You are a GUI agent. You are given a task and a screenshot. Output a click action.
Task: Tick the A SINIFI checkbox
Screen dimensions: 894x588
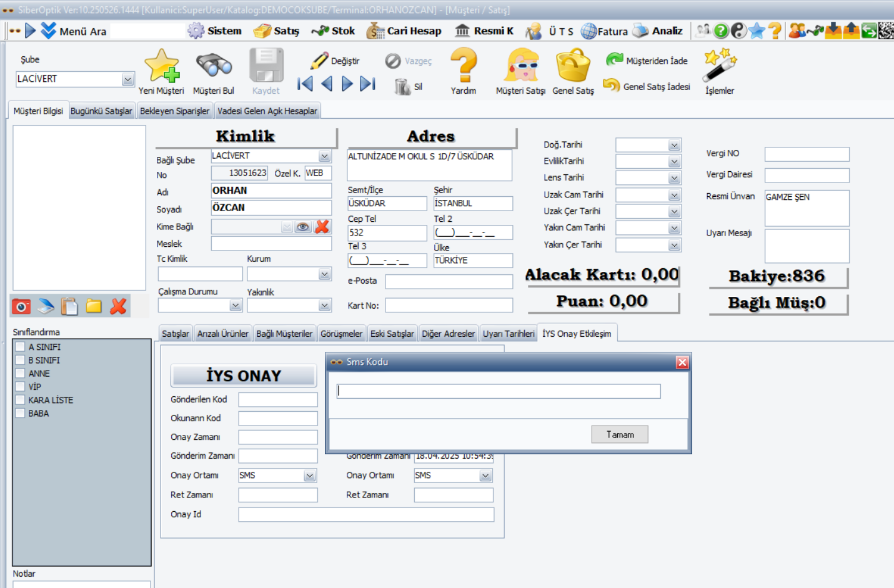21,347
